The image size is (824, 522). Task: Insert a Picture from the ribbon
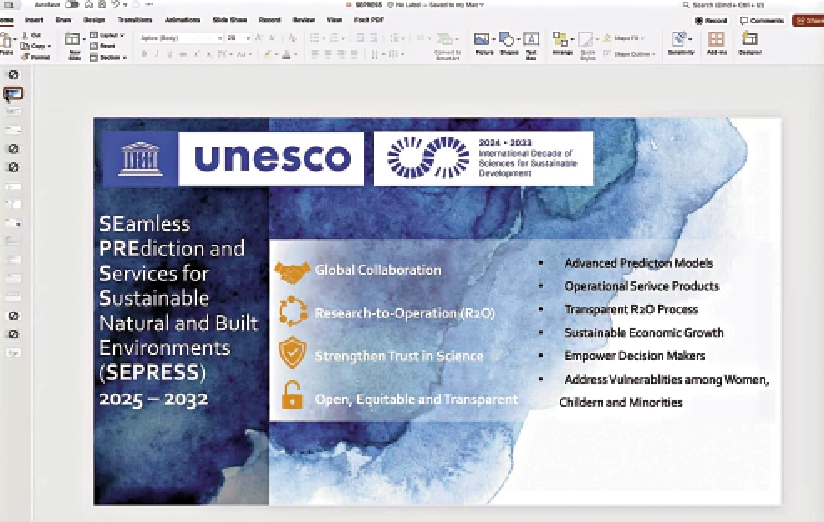coord(482,41)
